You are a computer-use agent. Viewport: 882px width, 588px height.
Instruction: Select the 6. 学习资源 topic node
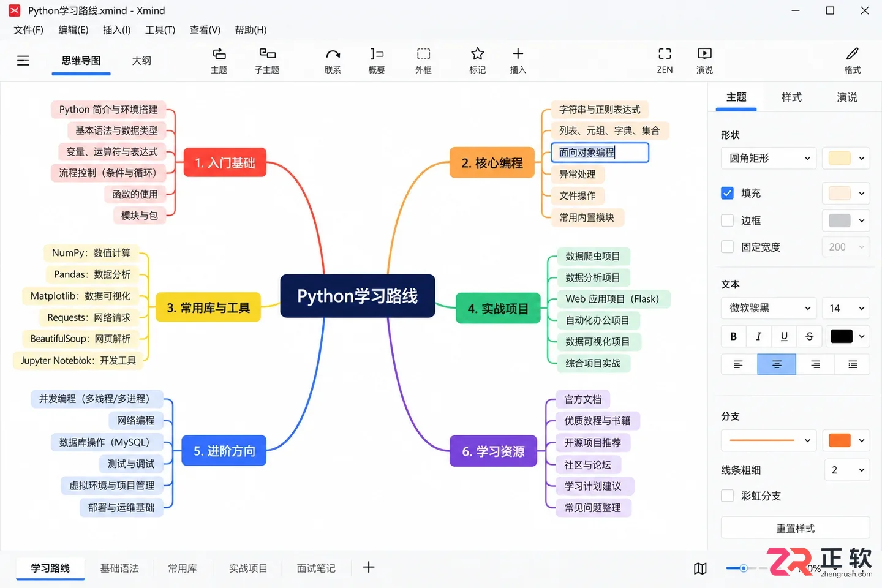click(493, 451)
